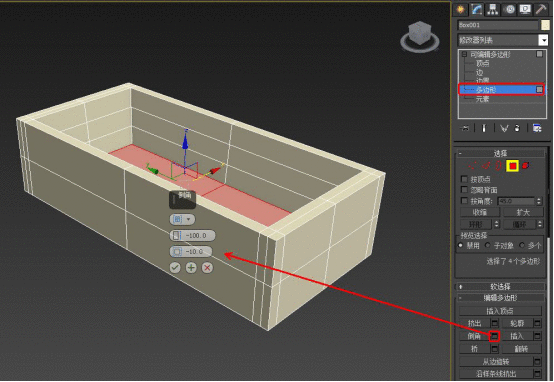Viewport: 554px width, 382px height.
Task: Click the 插入 inset button
Action: [x=518, y=336]
